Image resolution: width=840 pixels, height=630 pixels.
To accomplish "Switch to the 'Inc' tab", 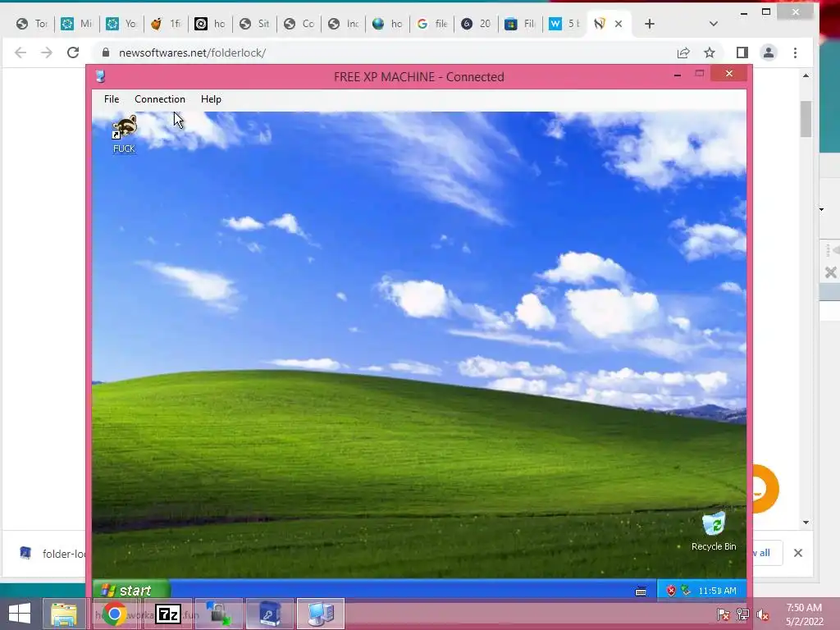I will click(343, 24).
